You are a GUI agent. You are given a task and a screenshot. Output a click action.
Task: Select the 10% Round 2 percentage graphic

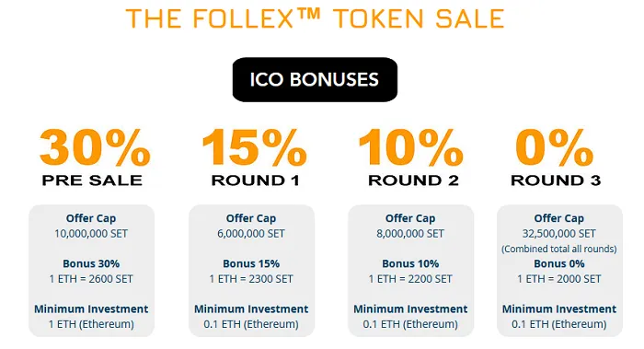411,147
